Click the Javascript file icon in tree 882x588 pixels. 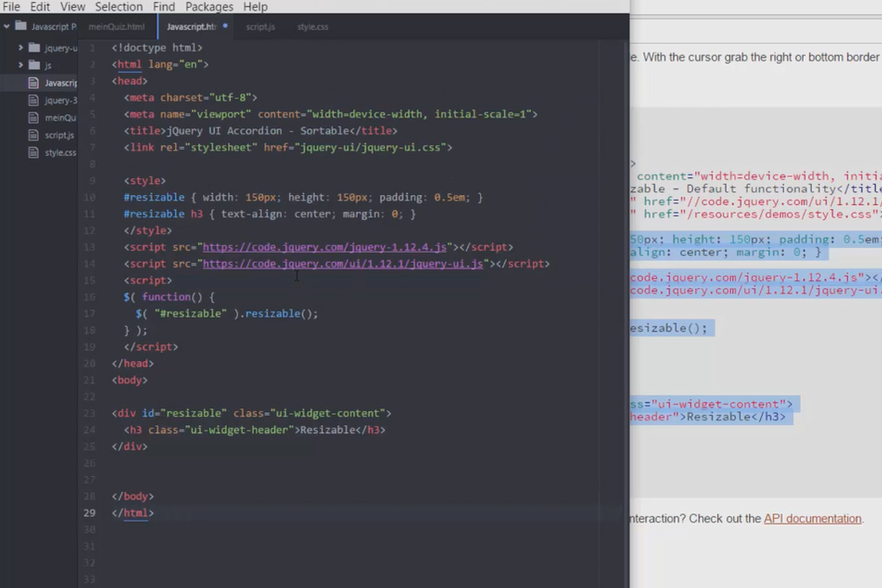click(x=33, y=83)
